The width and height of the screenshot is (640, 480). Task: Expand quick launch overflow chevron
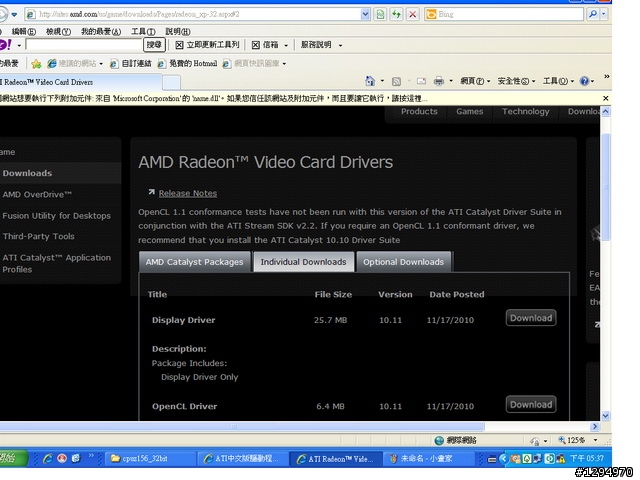click(91, 456)
